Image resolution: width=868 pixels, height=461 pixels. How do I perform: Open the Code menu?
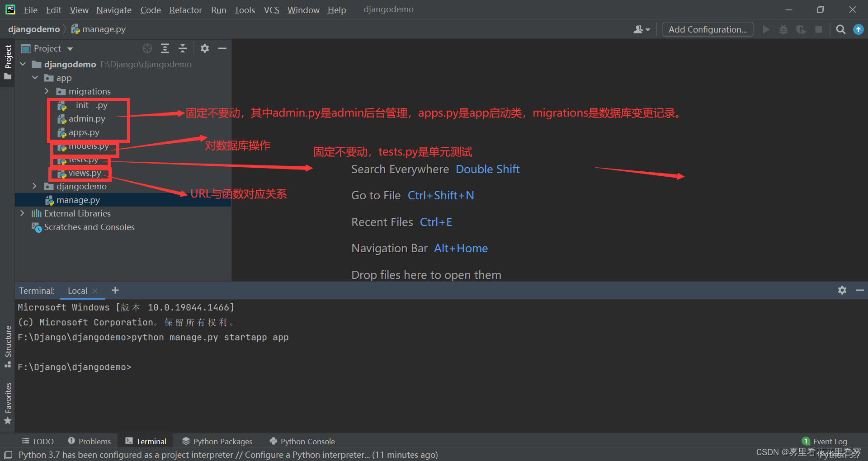pos(151,10)
